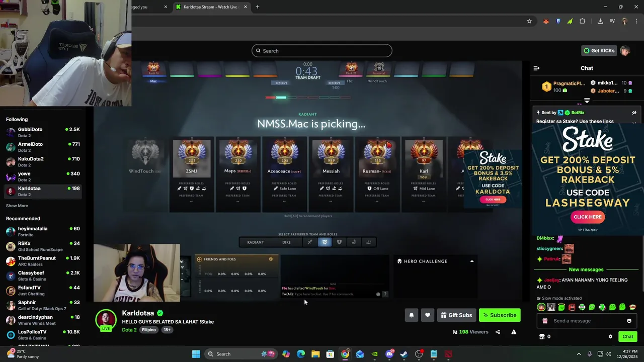Open yowe channel in sidebar
Screen dimensions: 644x362
(43, 176)
